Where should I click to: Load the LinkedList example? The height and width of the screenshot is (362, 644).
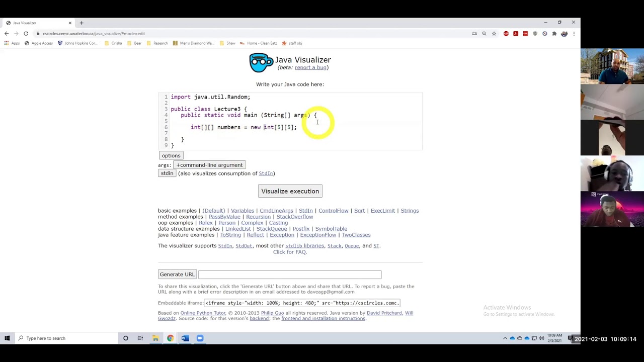[238, 229]
